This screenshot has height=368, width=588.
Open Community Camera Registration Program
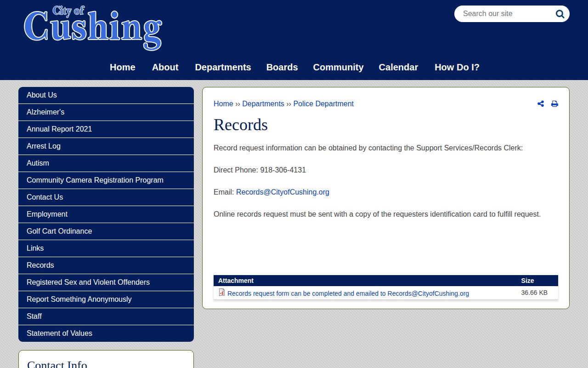[x=106, y=180]
